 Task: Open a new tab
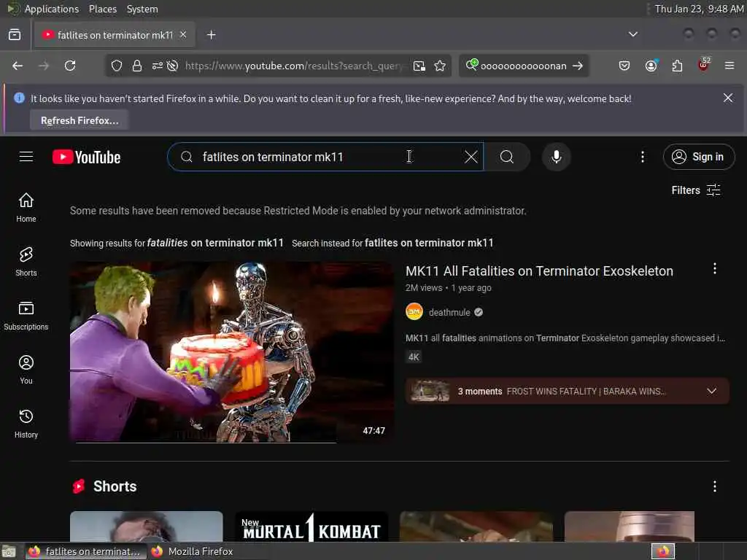[211, 35]
